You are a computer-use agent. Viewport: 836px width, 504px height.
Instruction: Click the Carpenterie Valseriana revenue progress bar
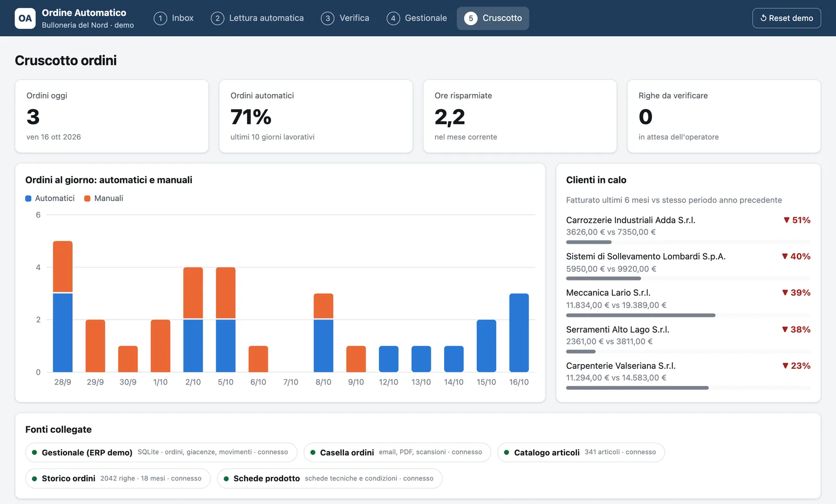[689, 388]
